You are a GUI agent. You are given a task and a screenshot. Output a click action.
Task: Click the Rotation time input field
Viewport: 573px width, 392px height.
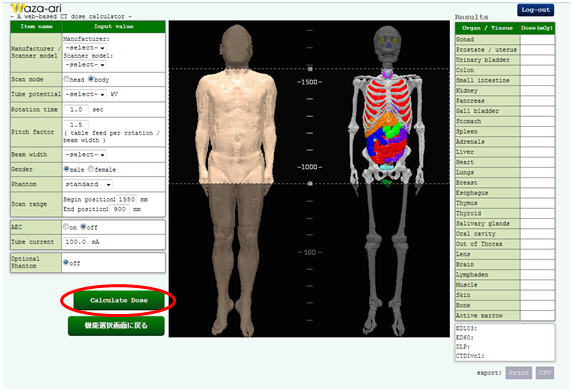click(x=76, y=109)
